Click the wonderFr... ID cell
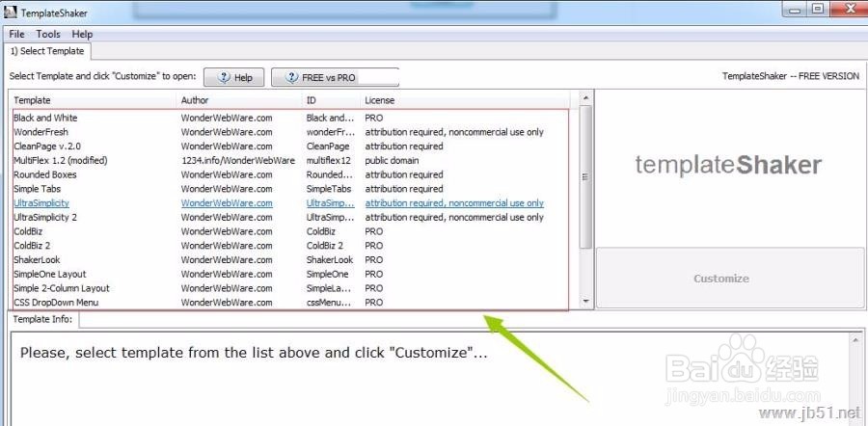This screenshot has width=868, height=426. (x=331, y=132)
